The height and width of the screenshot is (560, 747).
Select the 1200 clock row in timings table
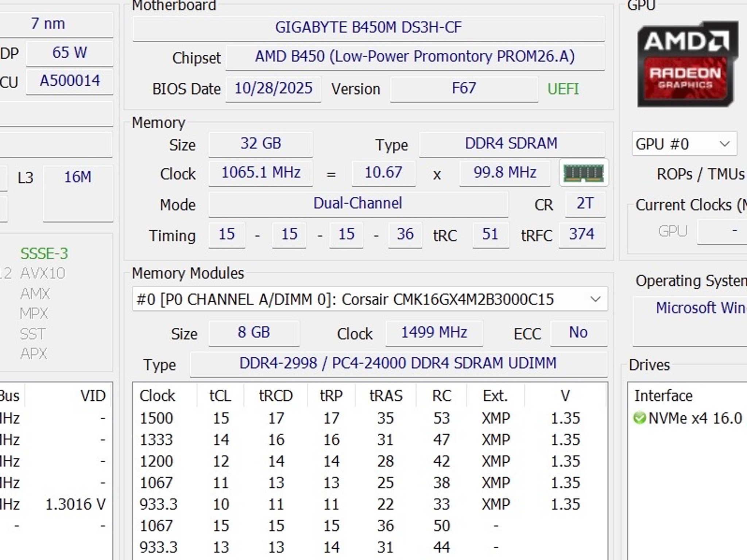(370, 461)
